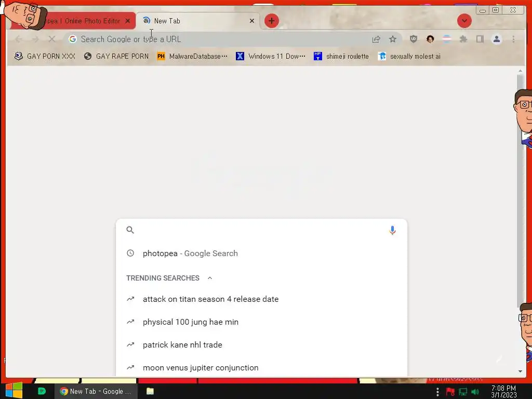The image size is (532, 399).
Task: Click the page's vertical scrollbar thumb
Action: pos(520,190)
